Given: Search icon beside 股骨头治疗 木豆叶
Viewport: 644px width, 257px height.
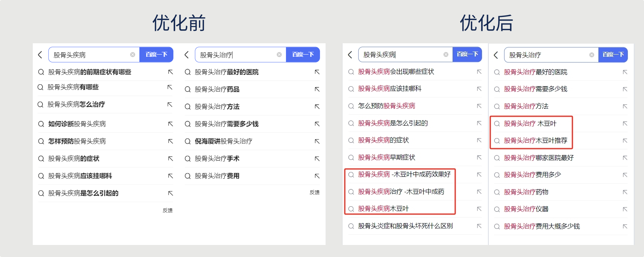Looking at the screenshot, I should tap(497, 123).
